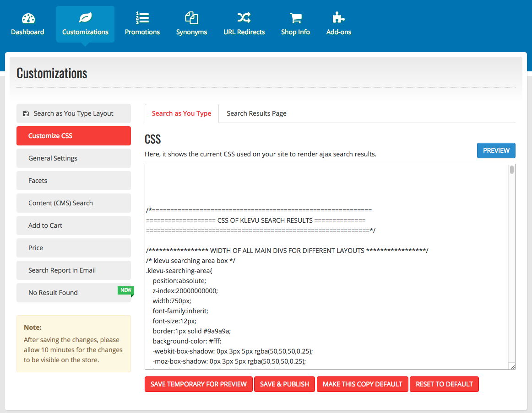Open General Settings in sidebar
The image size is (532, 413).
73,158
